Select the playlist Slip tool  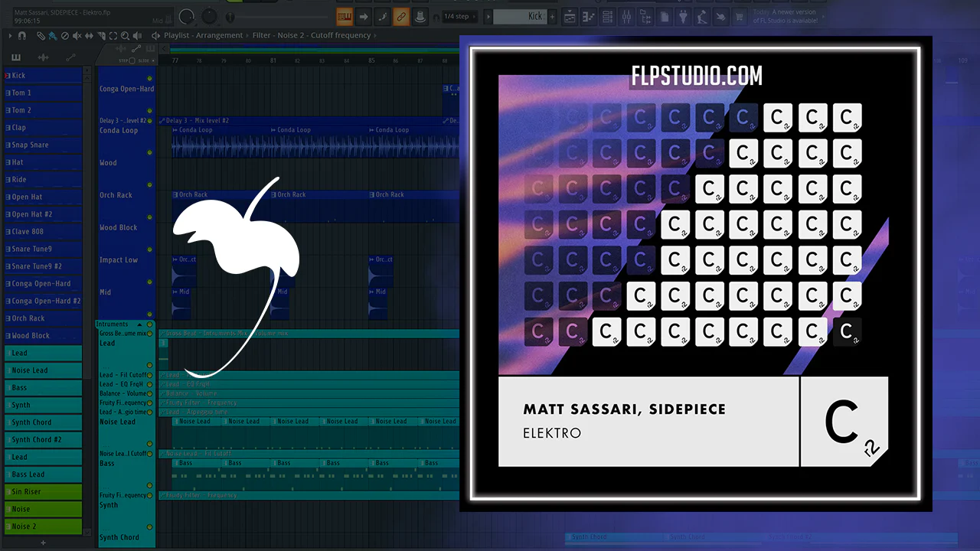[x=89, y=35]
